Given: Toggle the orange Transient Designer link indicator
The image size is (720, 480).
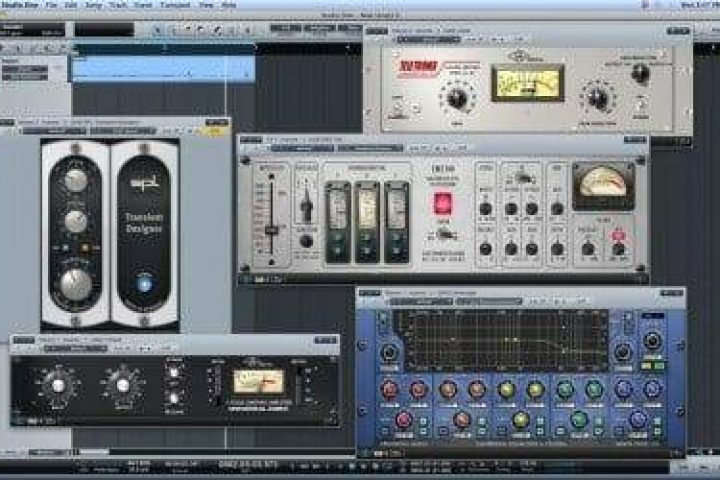Looking at the screenshot, I should [84, 248].
